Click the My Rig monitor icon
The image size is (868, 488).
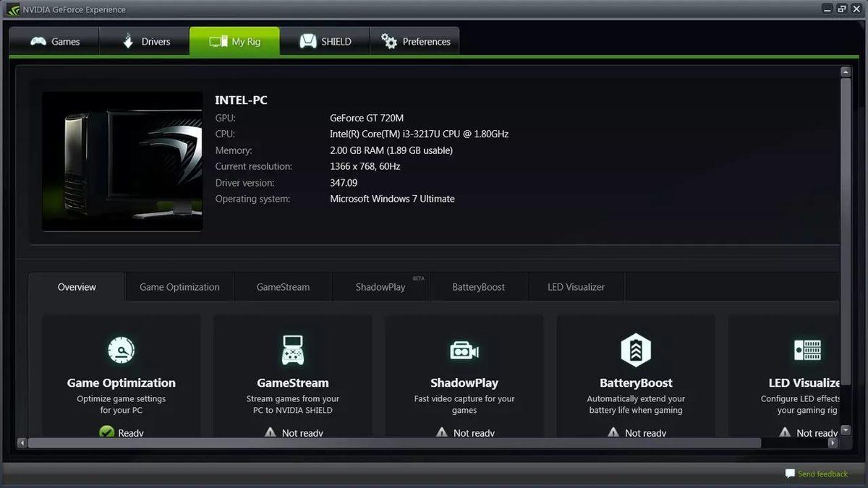pos(220,41)
